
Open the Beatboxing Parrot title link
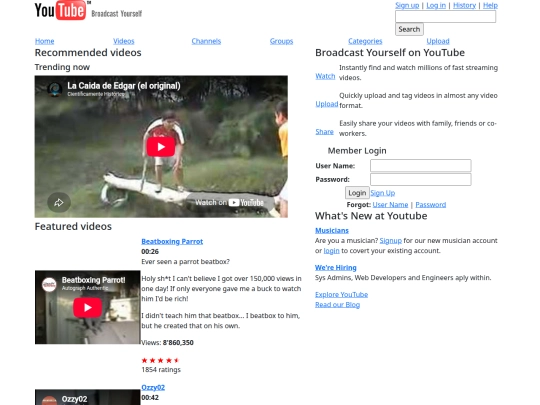pyautogui.click(x=172, y=241)
